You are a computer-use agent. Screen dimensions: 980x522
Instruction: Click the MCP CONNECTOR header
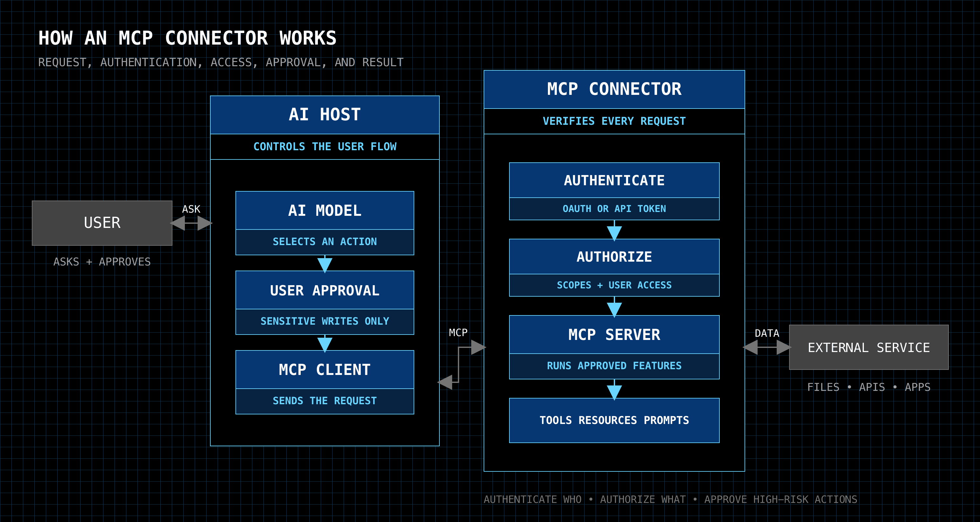point(614,89)
